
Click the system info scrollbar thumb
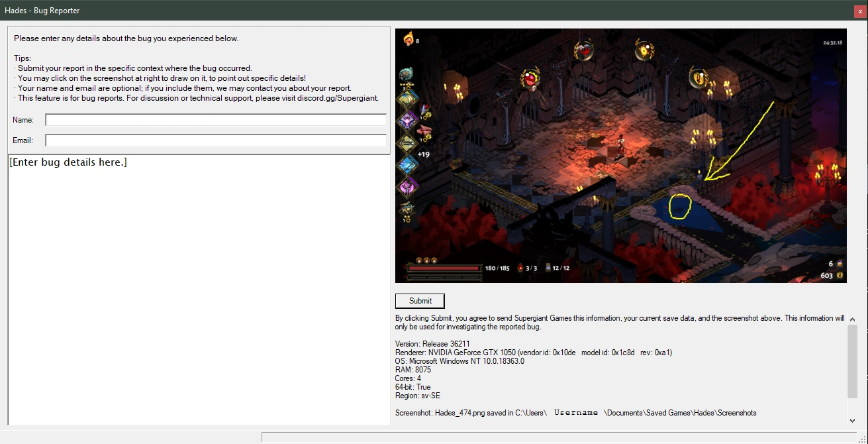pyautogui.click(x=852, y=362)
